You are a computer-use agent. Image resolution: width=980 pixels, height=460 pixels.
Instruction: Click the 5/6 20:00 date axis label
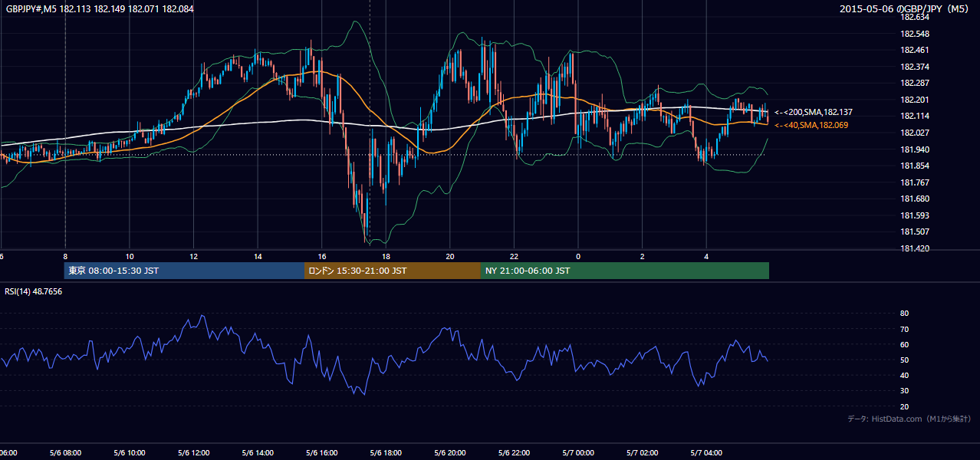click(x=450, y=453)
